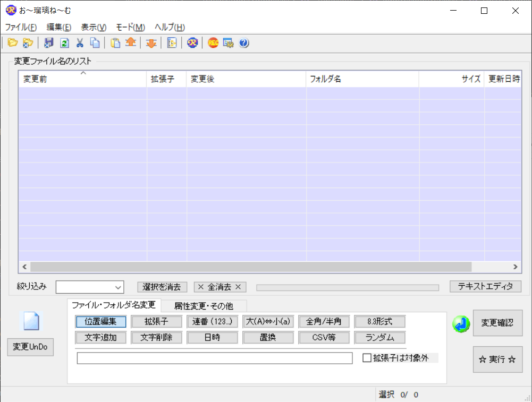Screen dimensions: 532x402
Task: Click the progress bar beside 全消去
Action: click(348, 288)
